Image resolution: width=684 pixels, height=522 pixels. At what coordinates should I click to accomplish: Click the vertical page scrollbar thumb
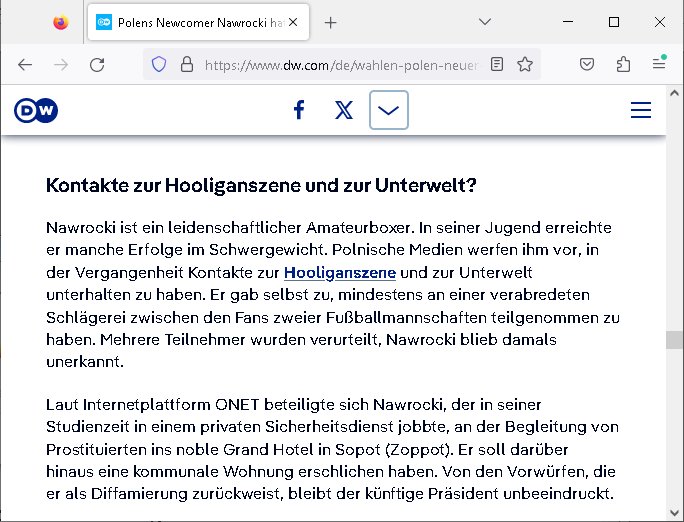click(x=675, y=340)
